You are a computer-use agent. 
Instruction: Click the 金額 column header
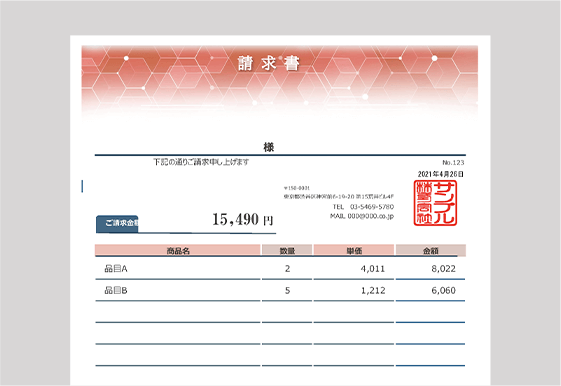[x=431, y=250]
